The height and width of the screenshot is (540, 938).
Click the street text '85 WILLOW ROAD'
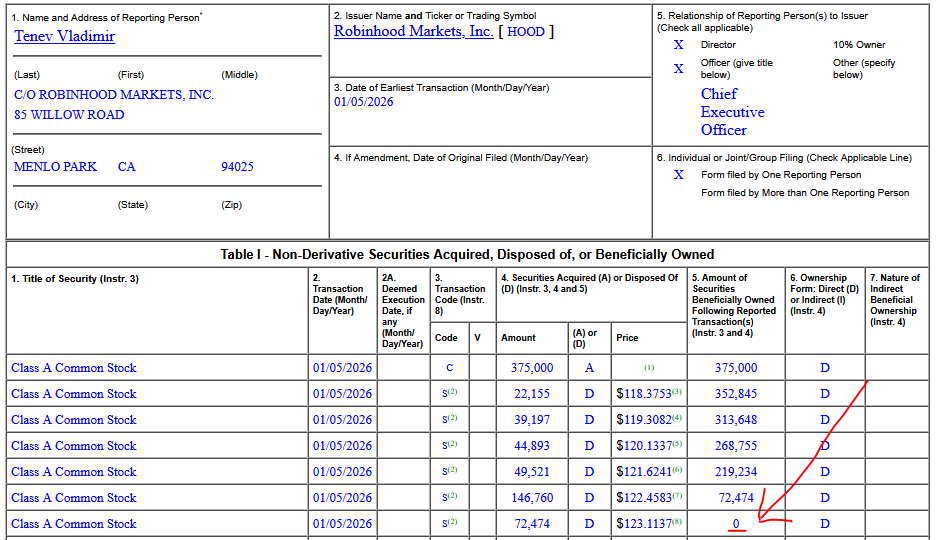pyautogui.click(x=69, y=115)
